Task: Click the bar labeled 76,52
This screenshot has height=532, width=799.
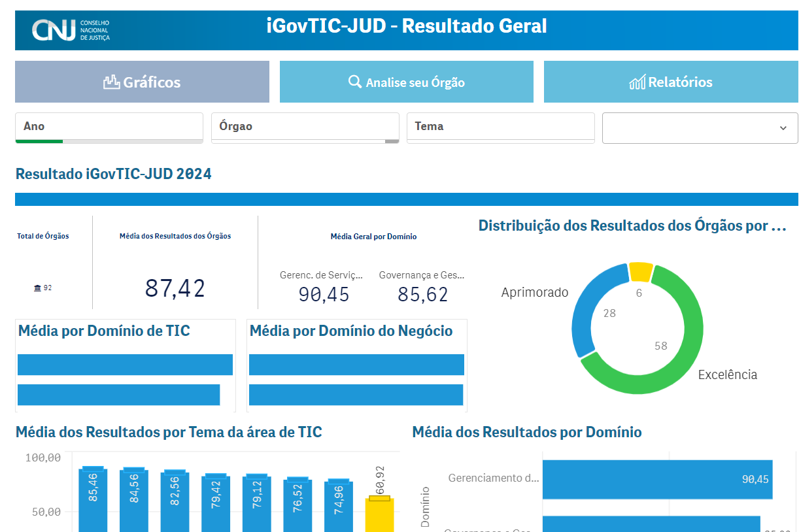Action: click(297, 506)
